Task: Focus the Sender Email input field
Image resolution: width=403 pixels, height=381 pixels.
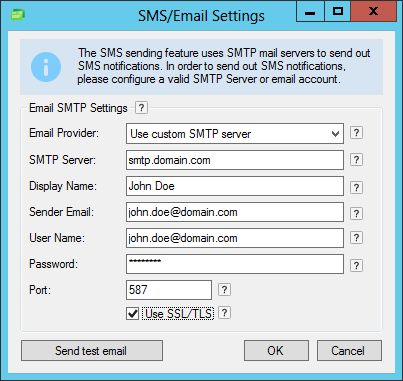Action: 235,212
